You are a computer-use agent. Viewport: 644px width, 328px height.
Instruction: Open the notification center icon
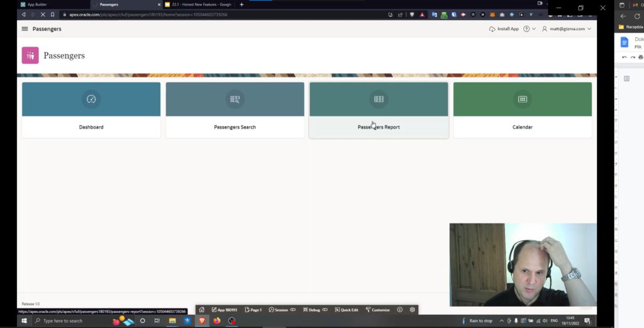click(x=587, y=321)
